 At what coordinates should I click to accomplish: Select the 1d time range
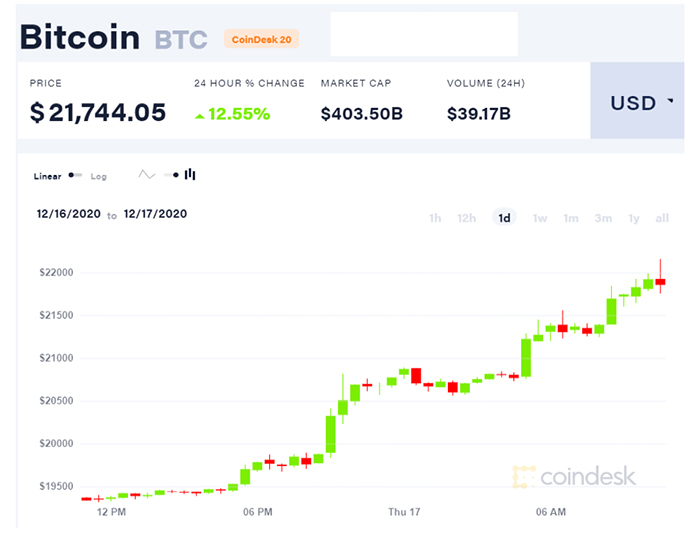tap(504, 218)
